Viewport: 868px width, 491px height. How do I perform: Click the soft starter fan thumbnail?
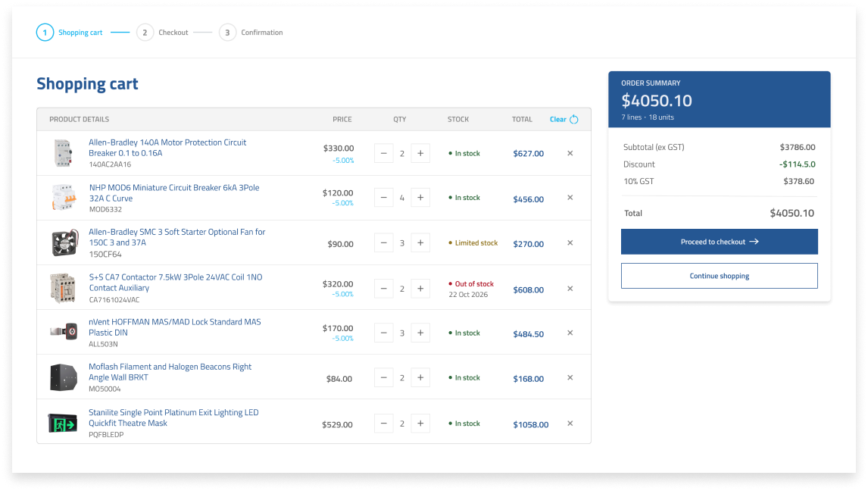click(65, 243)
